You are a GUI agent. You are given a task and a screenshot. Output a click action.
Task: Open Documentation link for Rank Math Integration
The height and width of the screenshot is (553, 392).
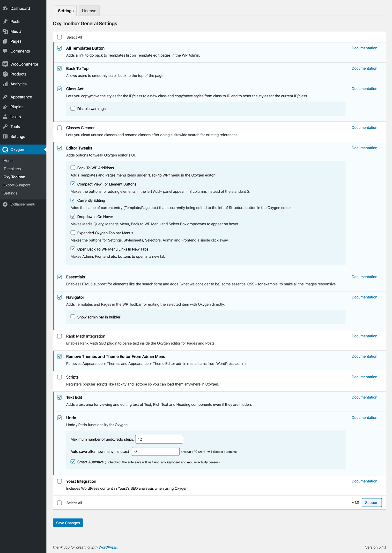[364, 336]
